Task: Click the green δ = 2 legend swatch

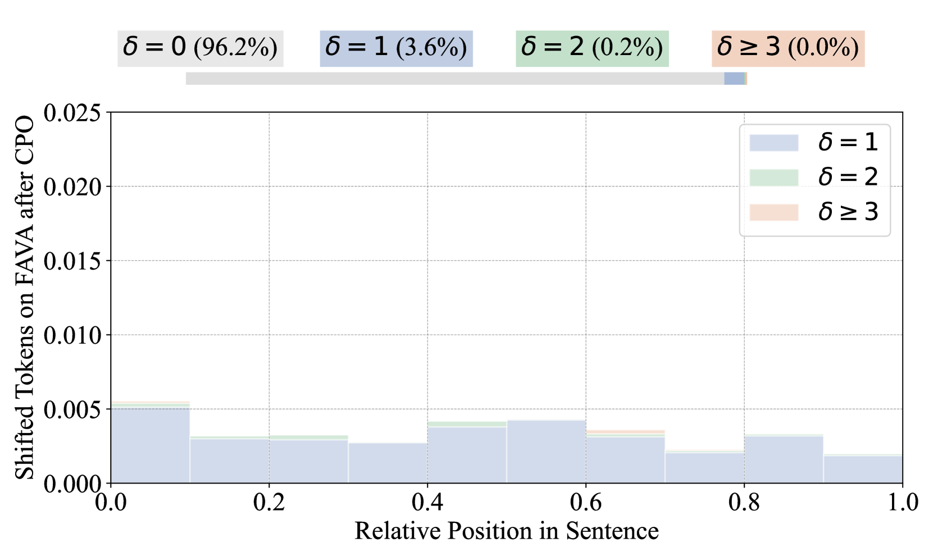Action: pos(773,177)
